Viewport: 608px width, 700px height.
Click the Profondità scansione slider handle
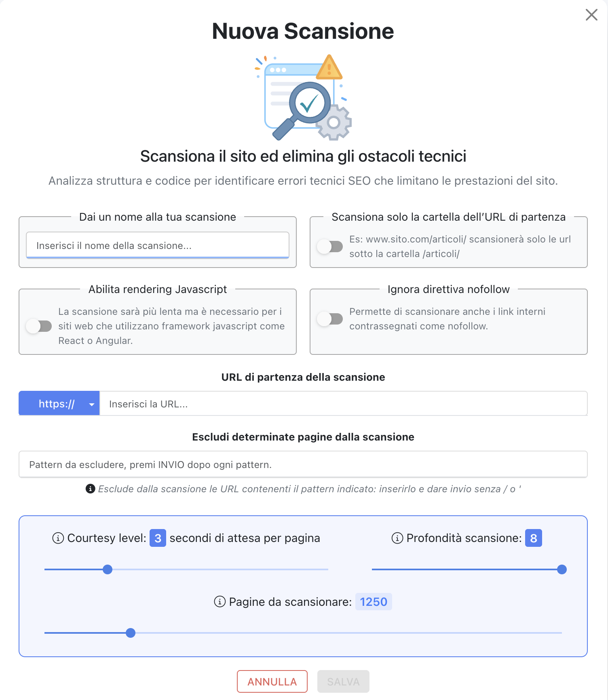(x=562, y=569)
